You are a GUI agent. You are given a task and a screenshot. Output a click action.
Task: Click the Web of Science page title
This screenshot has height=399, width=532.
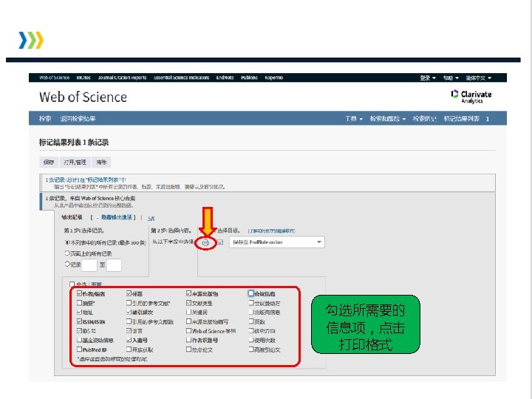[x=83, y=97]
